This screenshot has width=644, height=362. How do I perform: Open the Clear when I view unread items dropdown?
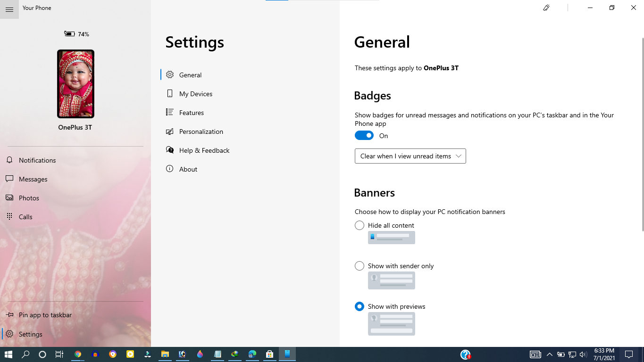click(x=410, y=156)
